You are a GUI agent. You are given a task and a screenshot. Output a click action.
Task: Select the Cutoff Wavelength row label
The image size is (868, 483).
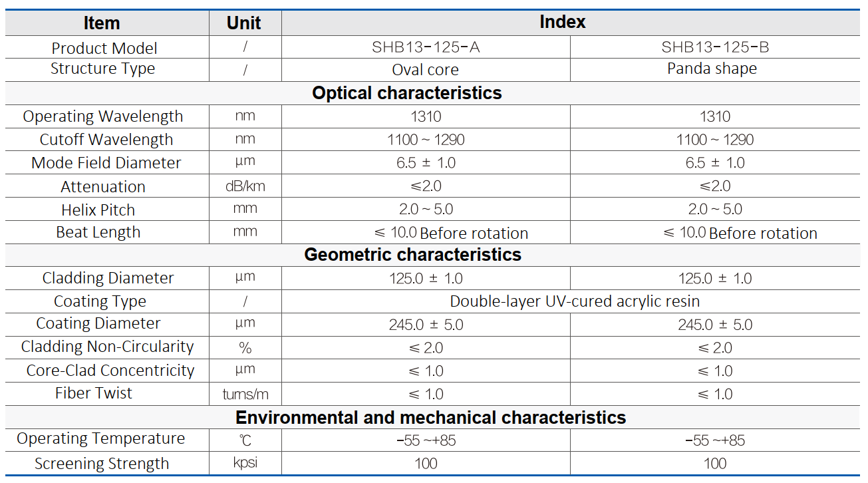(x=106, y=140)
